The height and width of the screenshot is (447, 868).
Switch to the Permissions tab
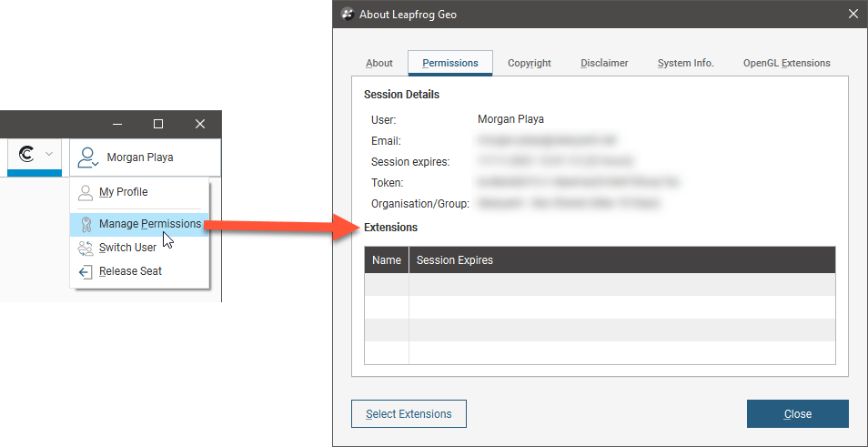tap(450, 63)
